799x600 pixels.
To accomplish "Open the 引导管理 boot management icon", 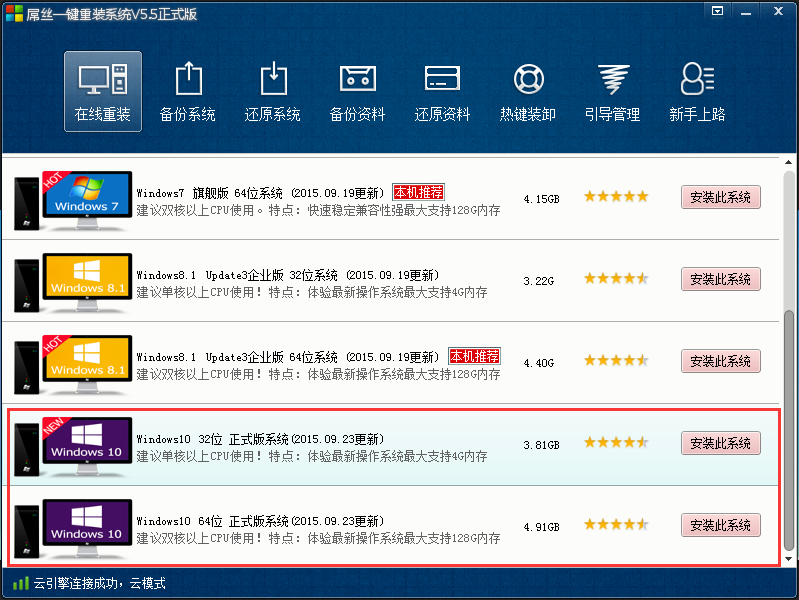I will [613, 91].
